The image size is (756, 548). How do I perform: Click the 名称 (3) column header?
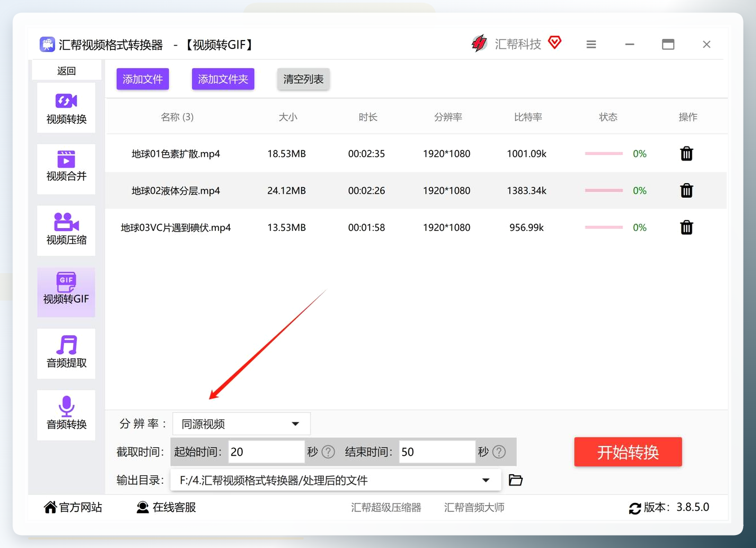coord(177,117)
